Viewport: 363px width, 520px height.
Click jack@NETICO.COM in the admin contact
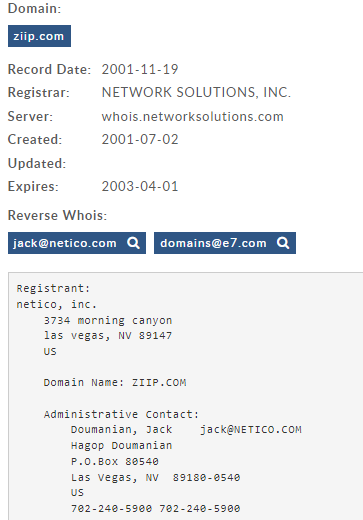[251, 429]
